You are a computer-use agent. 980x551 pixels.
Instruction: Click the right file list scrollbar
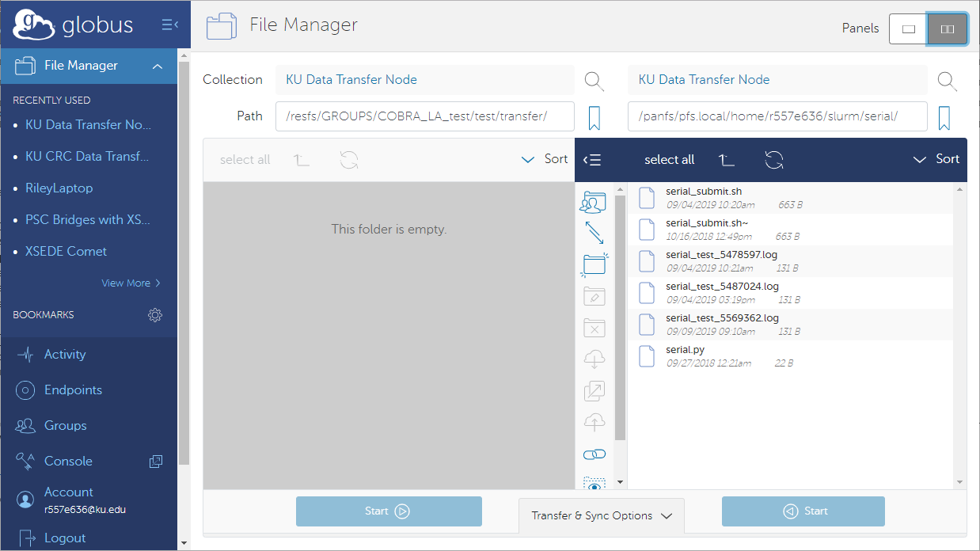click(960, 335)
